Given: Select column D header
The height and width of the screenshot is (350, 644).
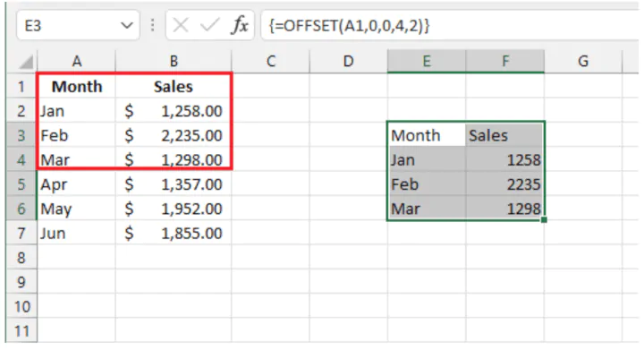Looking at the screenshot, I should [348, 61].
